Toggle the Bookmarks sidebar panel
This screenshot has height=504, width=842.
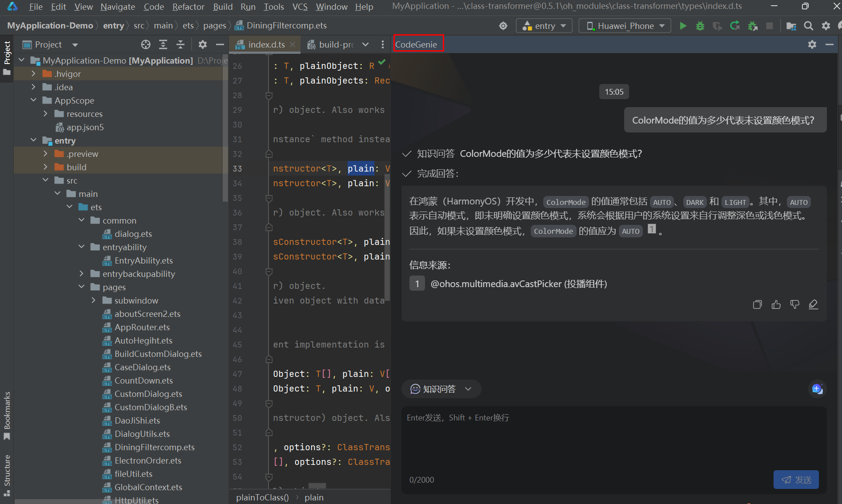click(x=7, y=416)
